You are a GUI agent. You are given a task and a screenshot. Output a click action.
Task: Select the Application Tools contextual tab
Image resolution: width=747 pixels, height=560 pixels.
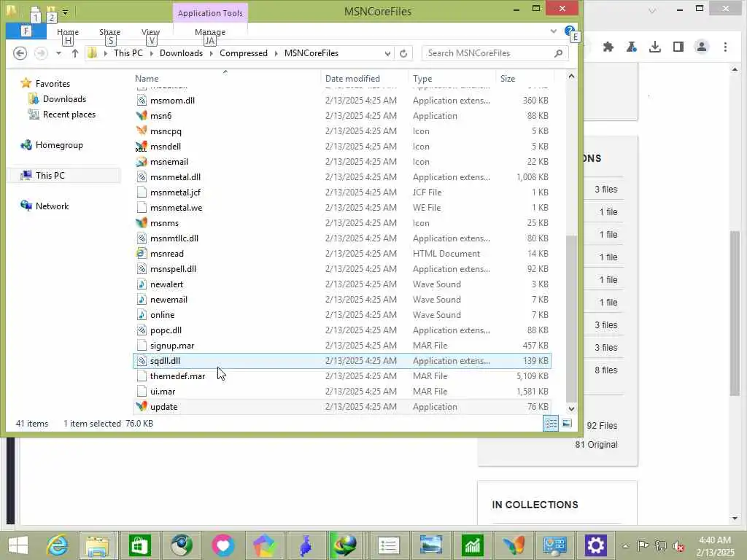[x=210, y=13]
